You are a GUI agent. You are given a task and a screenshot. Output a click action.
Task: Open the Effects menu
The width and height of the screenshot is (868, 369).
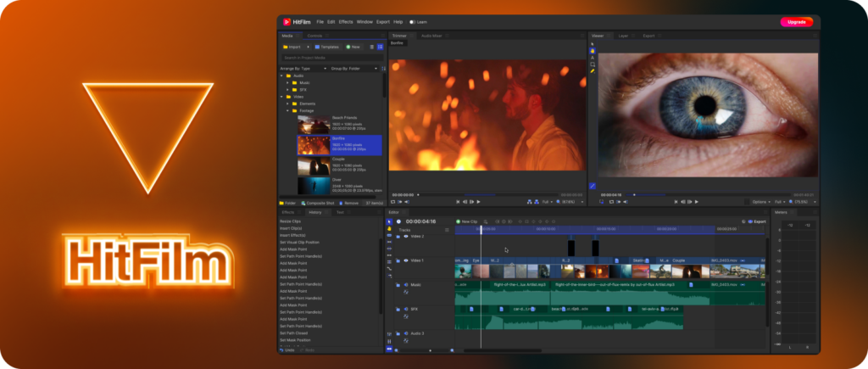[x=346, y=22]
